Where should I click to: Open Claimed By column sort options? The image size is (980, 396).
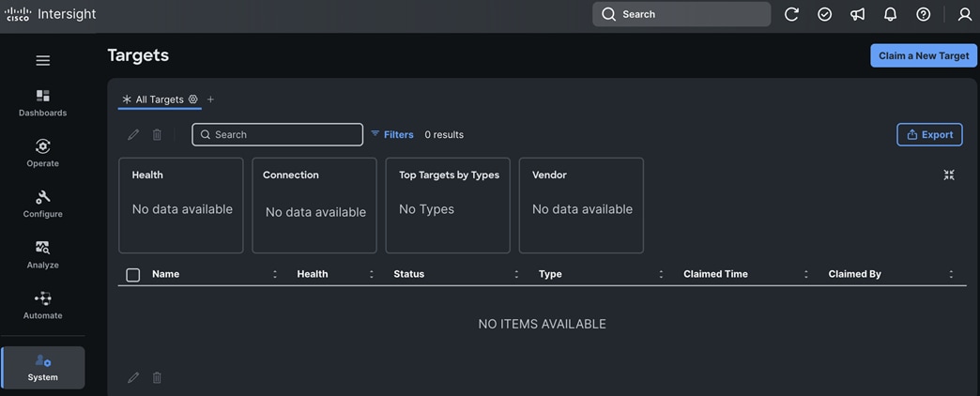point(951,274)
